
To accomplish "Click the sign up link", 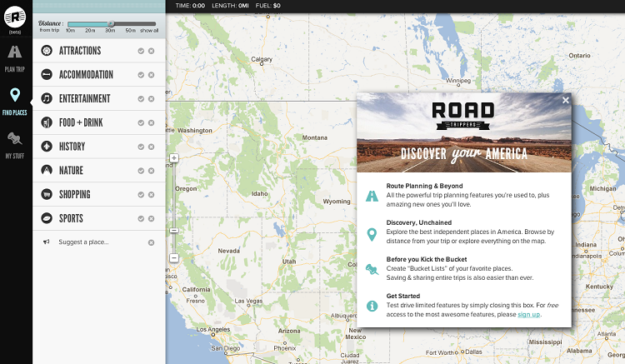I will (x=528, y=314).
